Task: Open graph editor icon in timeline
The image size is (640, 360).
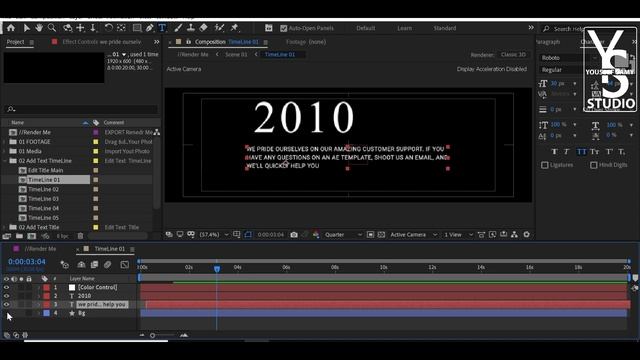Action: pos(124,264)
